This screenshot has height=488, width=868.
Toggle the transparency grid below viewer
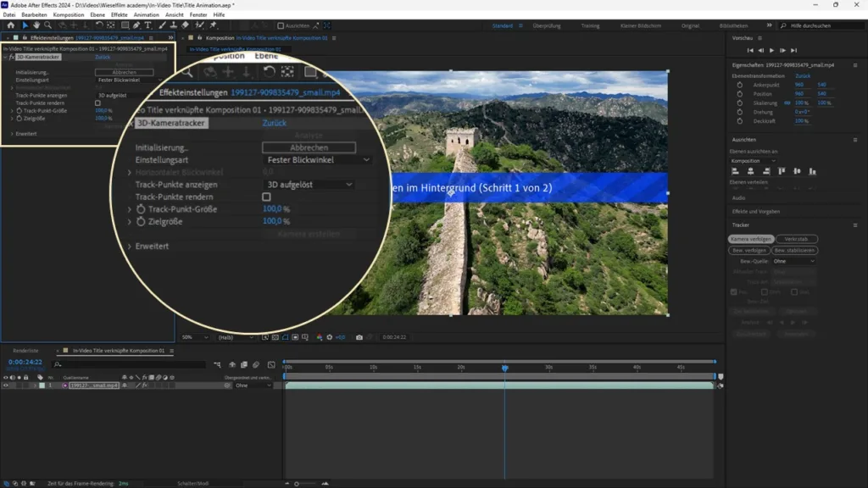275,337
